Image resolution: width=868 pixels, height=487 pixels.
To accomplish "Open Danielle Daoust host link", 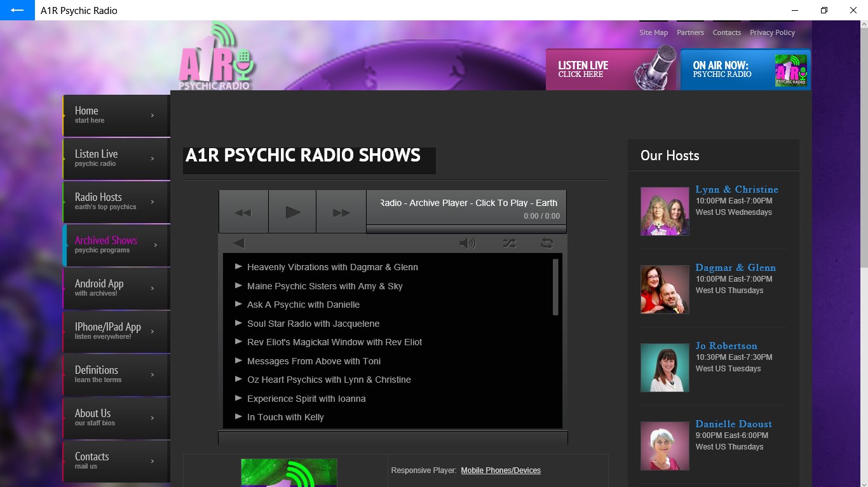I will click(733, 424).
